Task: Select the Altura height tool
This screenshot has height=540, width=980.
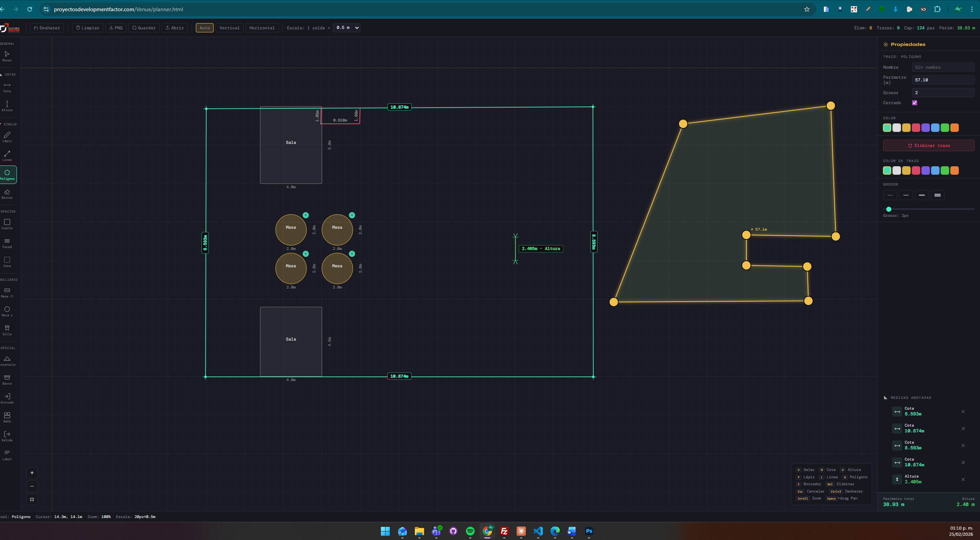Action: coord(7,106)
